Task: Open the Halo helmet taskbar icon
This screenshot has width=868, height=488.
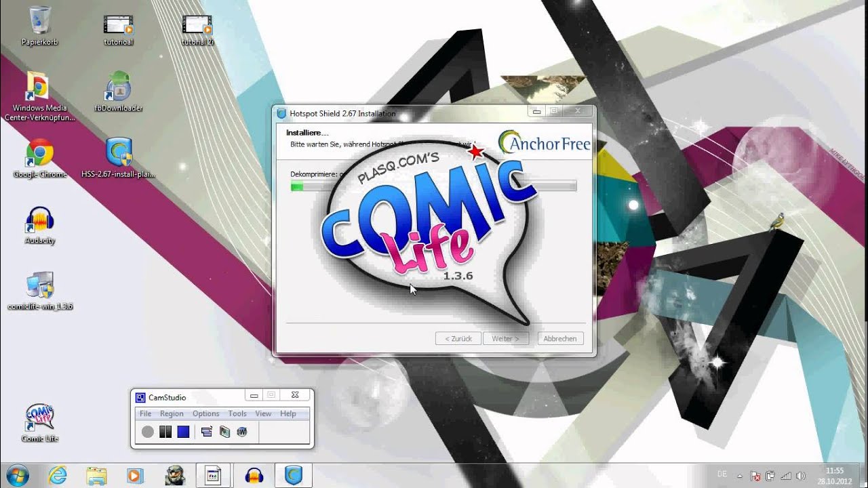Action: tap(174, 476)
